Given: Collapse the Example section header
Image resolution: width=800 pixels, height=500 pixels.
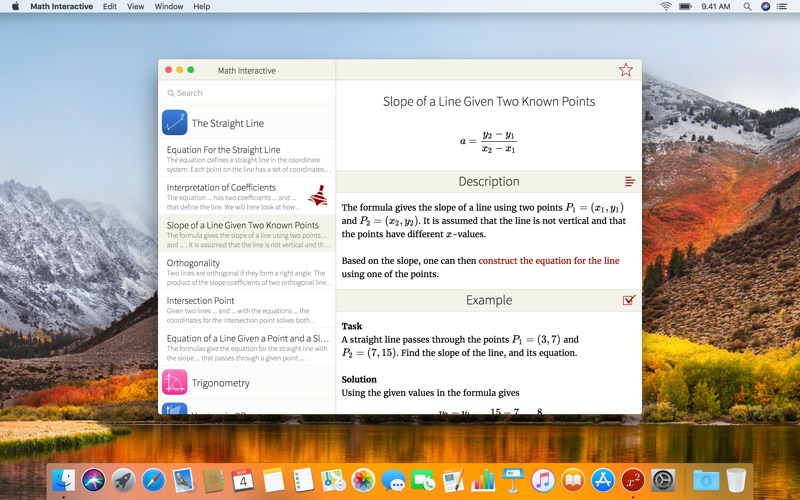Looking at the screenshot, I should tap(489, 300).
